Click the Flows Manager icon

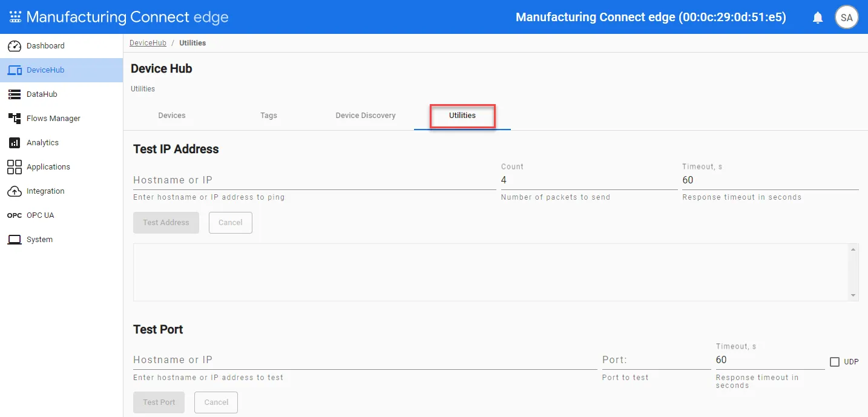15,119
